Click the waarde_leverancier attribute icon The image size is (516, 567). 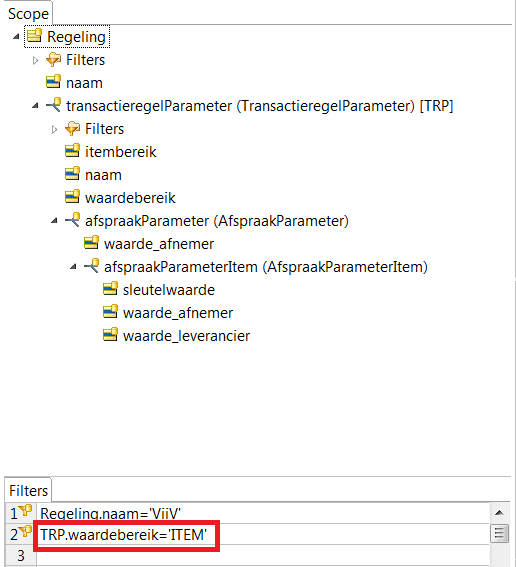point(110,335)
